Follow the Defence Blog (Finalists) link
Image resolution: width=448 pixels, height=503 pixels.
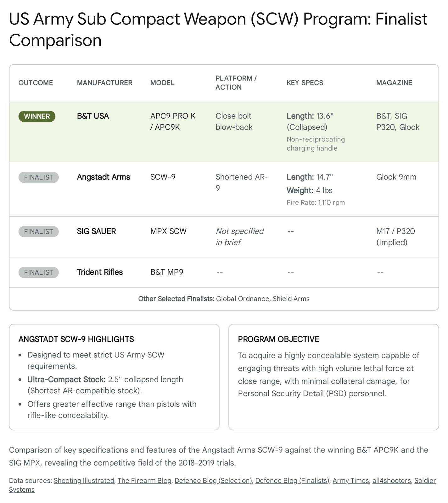(x=292, y=480)
